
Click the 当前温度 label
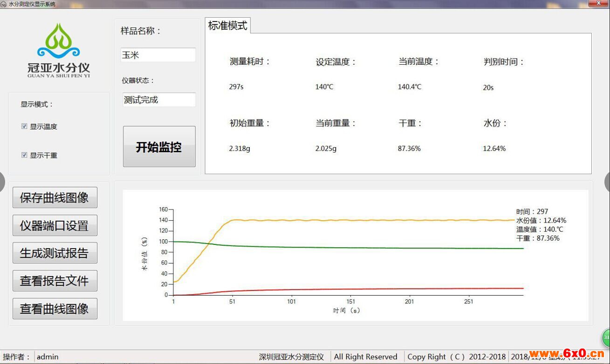419,61
